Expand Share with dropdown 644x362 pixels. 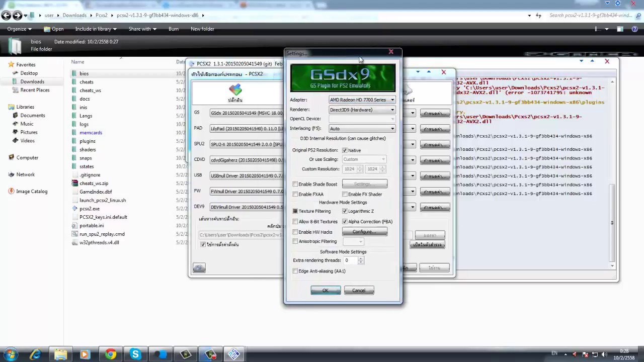click(x=142, y=29)
